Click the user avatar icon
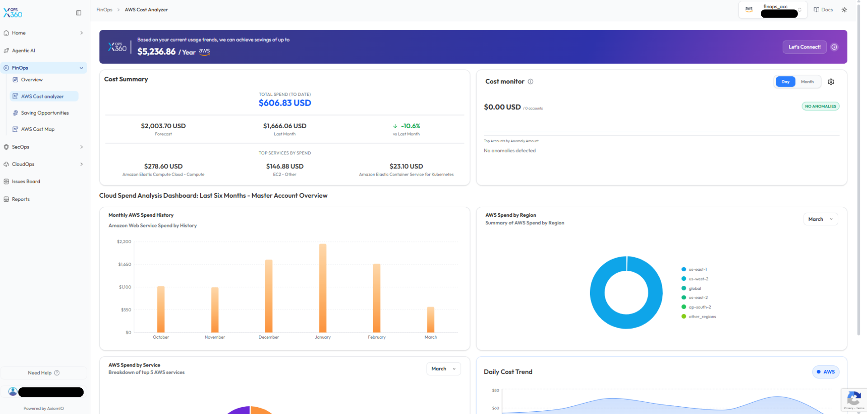The image size is (868, 414). tap(13, 391)
